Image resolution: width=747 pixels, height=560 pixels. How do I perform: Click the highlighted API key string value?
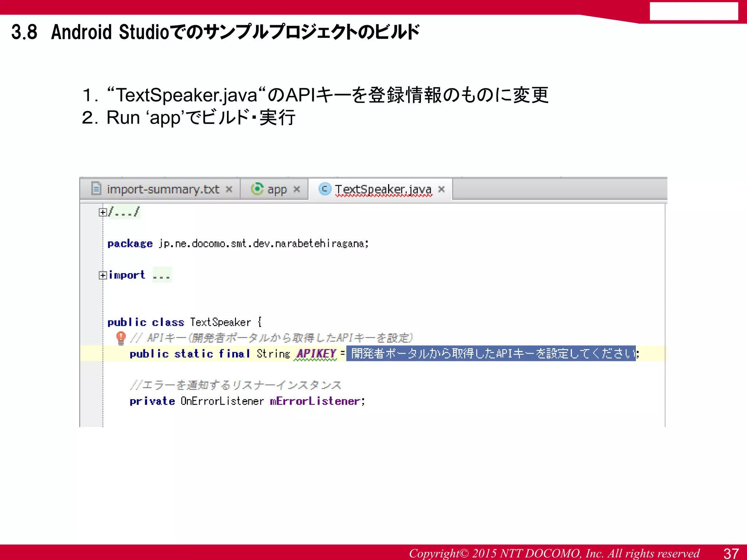click(491, 353)
